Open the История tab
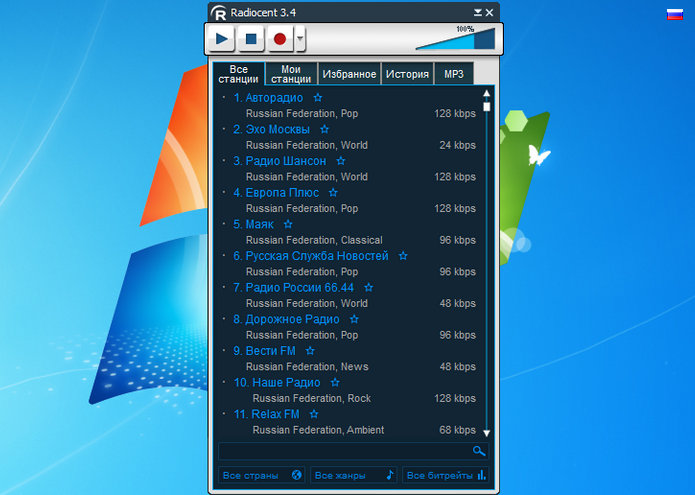This screenshot has width=695, height=495. 407,74
